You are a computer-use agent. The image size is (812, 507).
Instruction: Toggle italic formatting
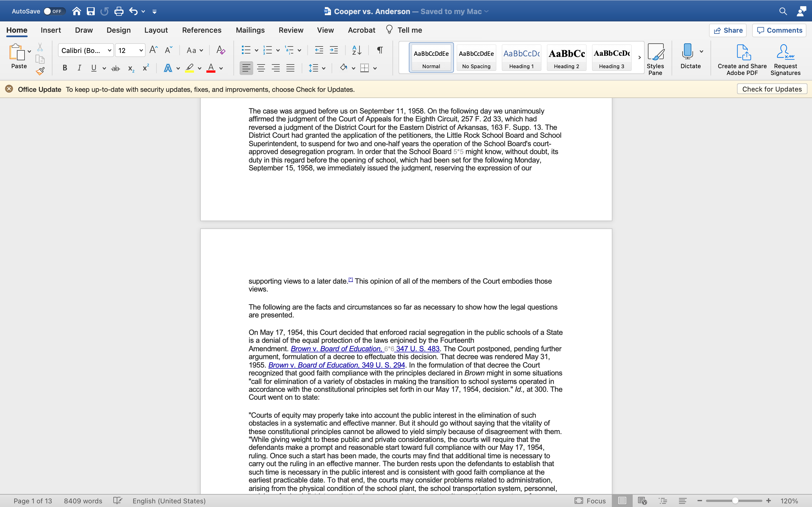click(x=79, y=68)
